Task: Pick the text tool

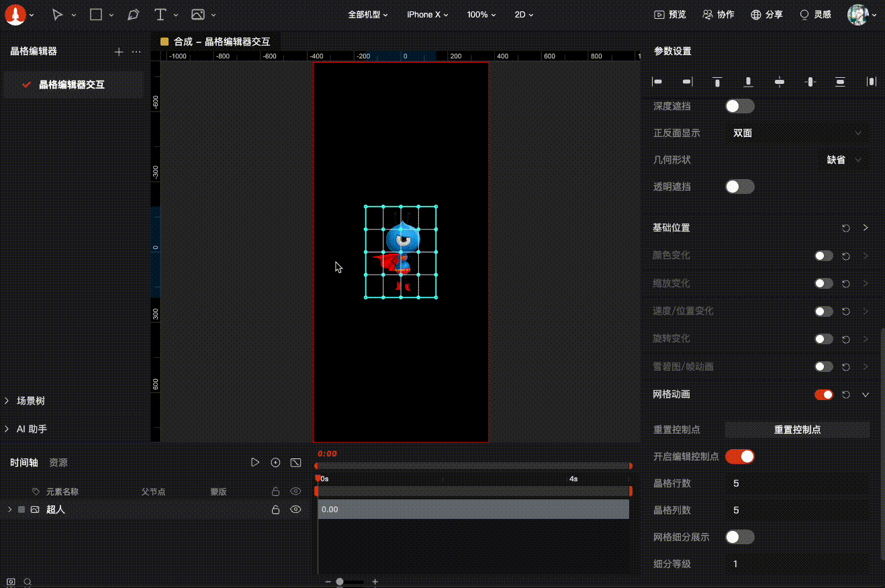Action: pyautogui.click(x=160, y=14)
